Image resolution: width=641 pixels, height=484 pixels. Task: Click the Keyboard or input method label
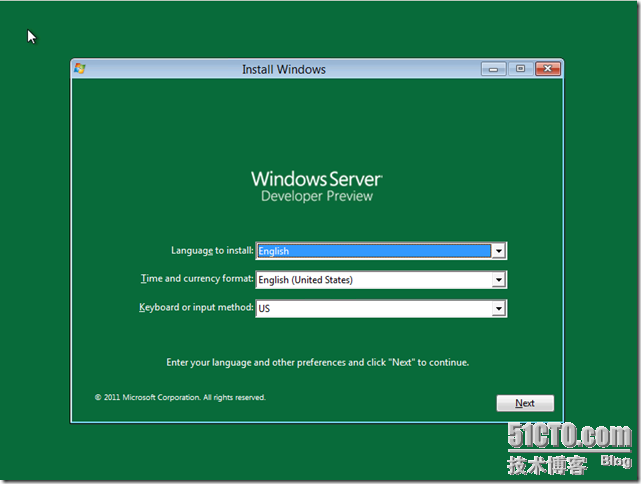pyautogui.click(x=196, y=307)
